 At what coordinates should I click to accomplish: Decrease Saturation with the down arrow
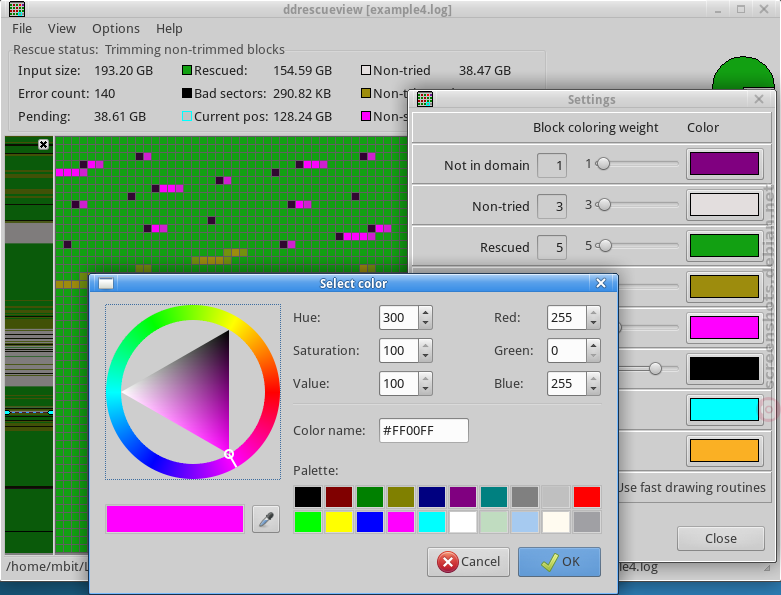coord(425,356)
